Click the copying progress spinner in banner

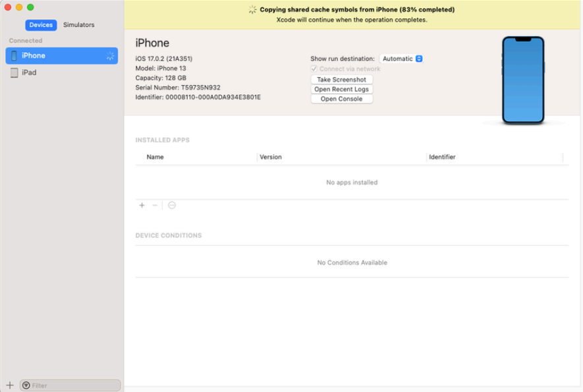252,10
